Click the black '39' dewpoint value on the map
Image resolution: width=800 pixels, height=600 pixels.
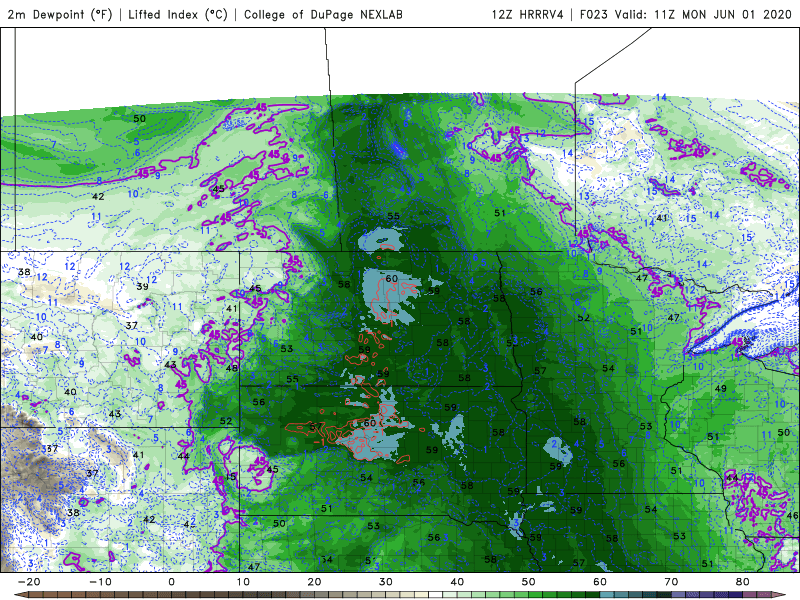(x=142, y=286)
